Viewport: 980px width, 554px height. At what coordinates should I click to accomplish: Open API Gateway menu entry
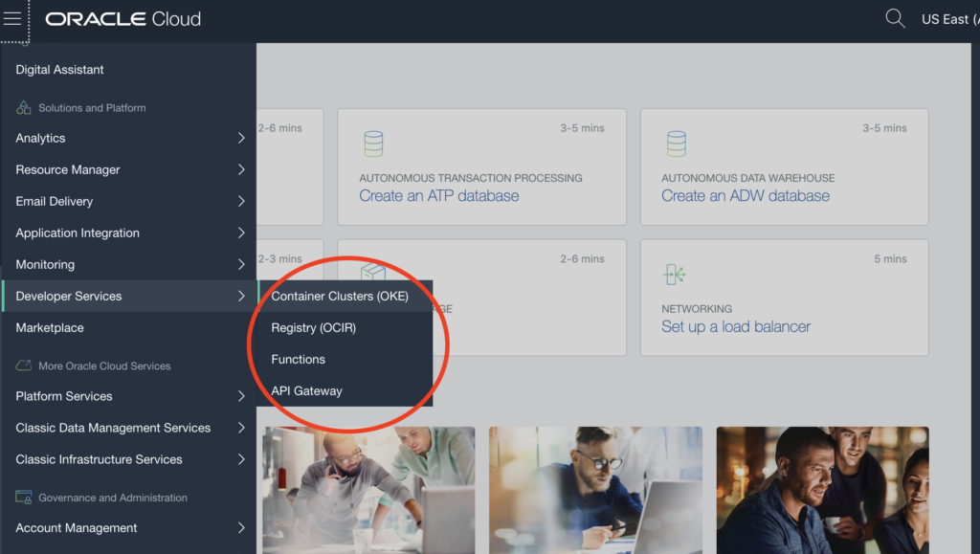pos(306,391)
